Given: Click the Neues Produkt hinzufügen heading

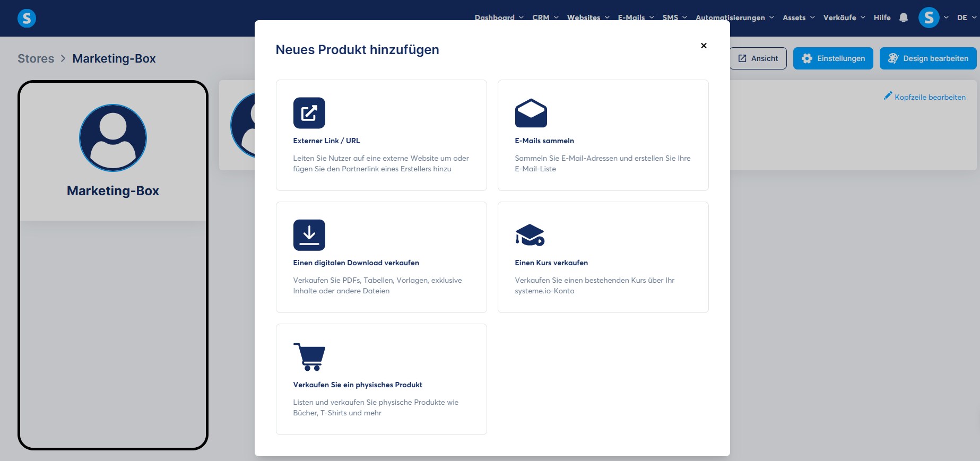Looking at the screenshot, I should (x=357, y=50).
